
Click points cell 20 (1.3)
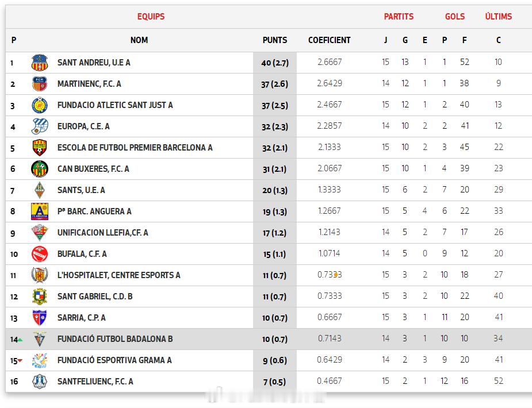tap(275, 190)
